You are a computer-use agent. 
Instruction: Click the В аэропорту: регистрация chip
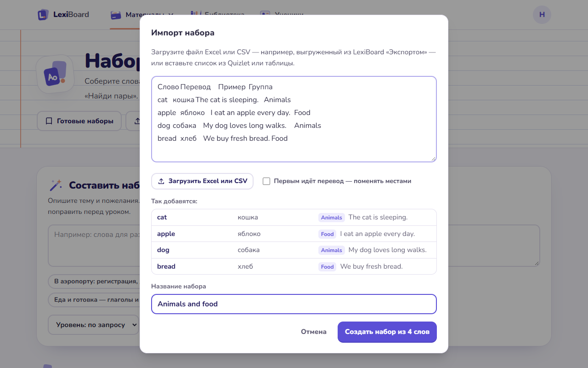point(94,281)
